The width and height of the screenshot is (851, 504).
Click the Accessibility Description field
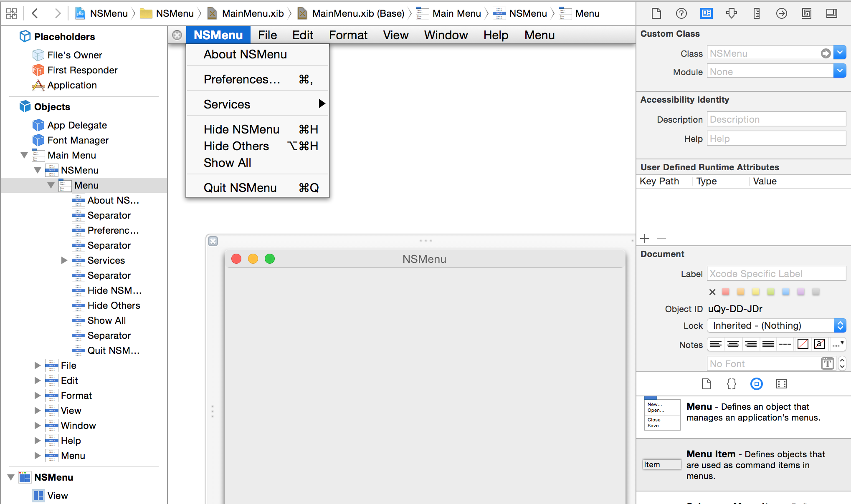coord(776,119)
